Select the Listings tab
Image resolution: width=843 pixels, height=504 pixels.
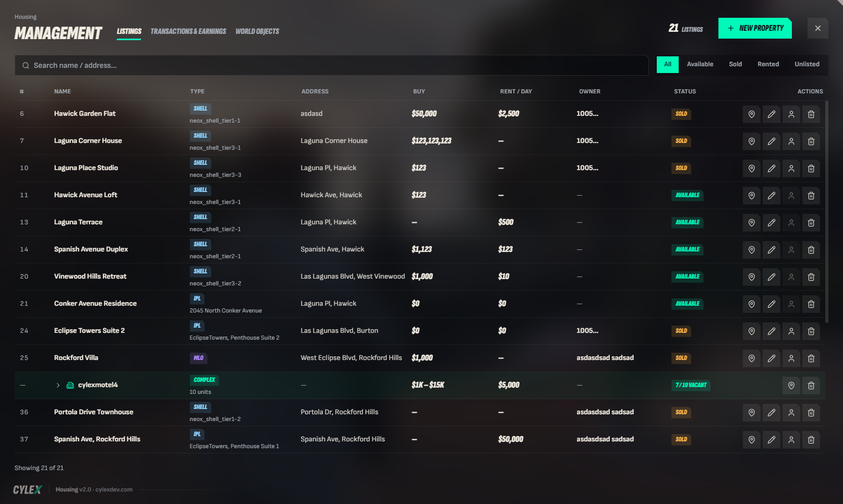click(129, 31)
